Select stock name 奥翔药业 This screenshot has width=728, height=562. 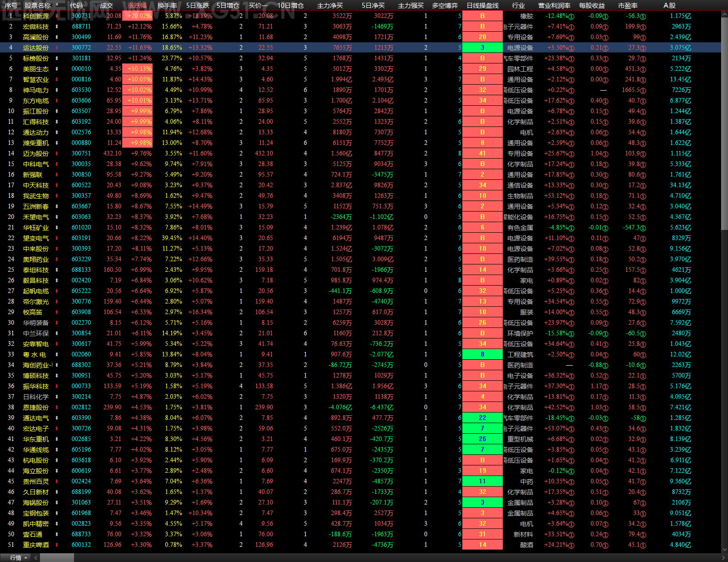point(36,259)
